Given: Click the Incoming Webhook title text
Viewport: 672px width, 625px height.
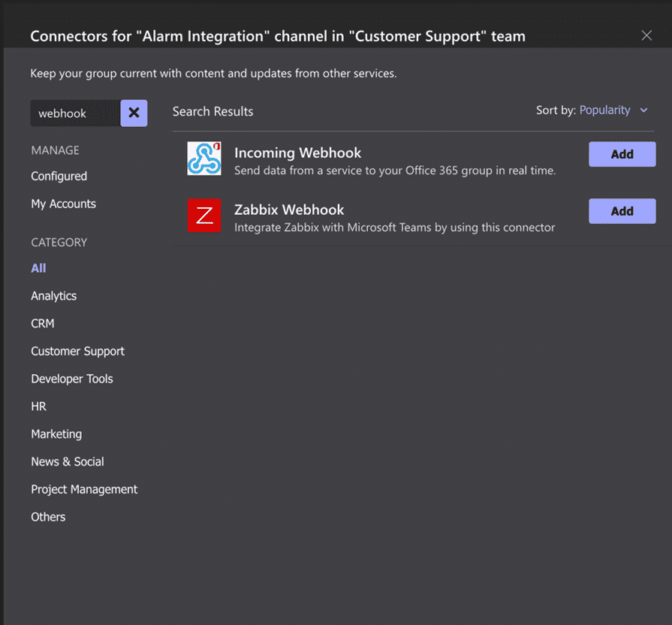Looking at the screenshot, I should (297, 152).
